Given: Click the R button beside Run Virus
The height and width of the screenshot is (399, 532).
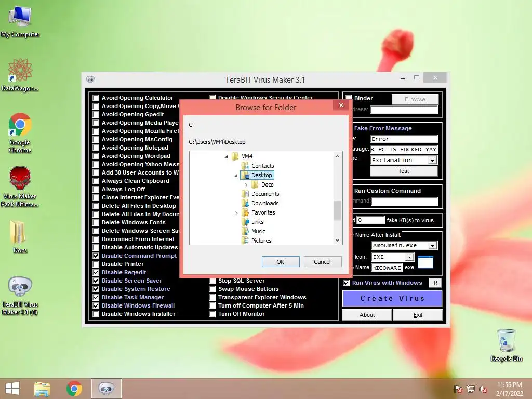Looking at the screenshot, I should tap(436, 283).
